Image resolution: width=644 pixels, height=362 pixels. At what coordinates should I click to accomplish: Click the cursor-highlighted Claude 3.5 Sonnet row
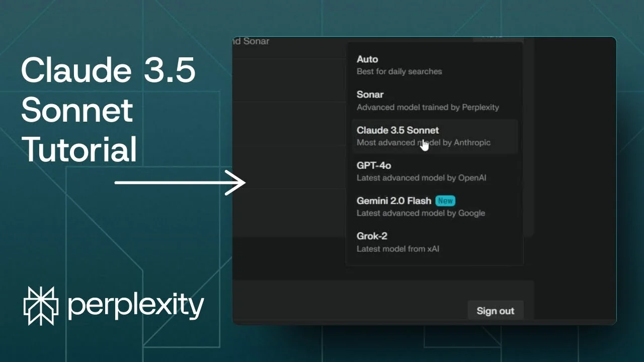(x=435, y=136)
